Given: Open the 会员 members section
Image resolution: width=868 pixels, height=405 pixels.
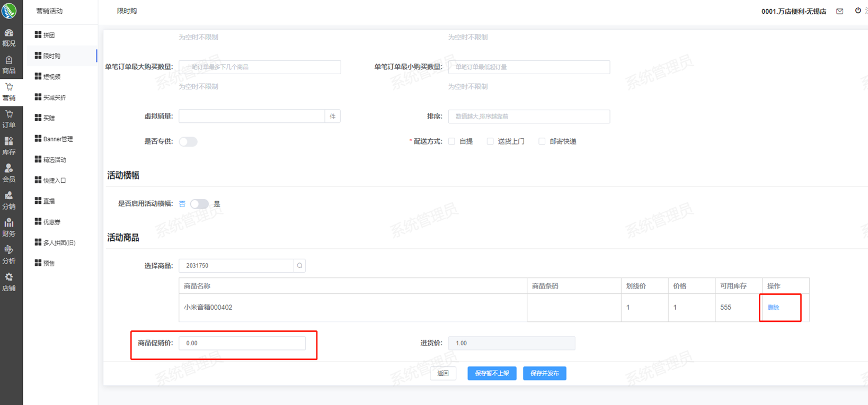Looking at the screenshot, I should 9,174.
